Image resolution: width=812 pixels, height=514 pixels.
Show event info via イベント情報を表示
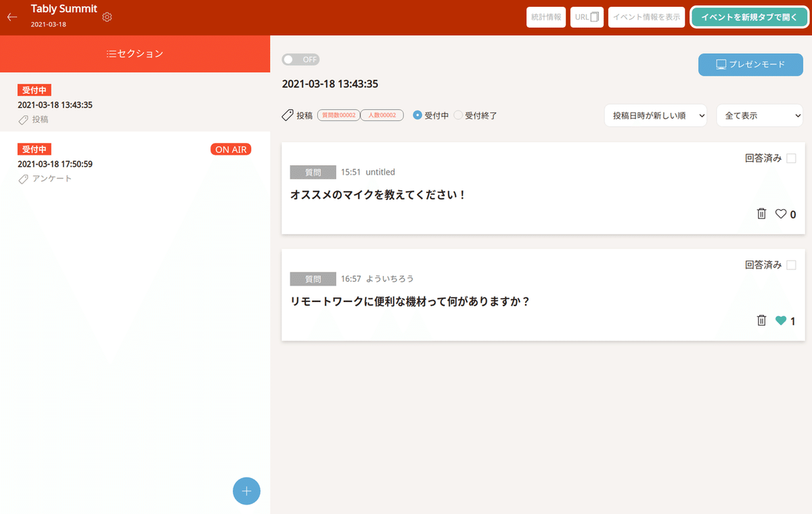[646, 17]
